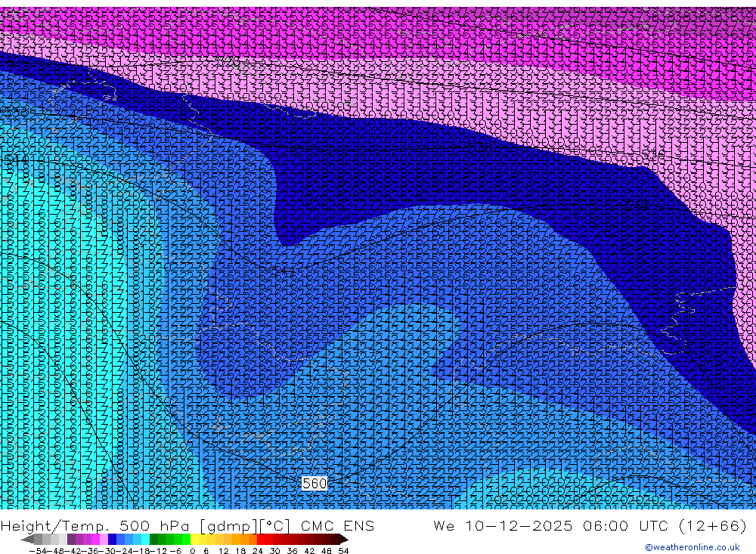Click the dark maroon right arrow of legend

(342, 539)
